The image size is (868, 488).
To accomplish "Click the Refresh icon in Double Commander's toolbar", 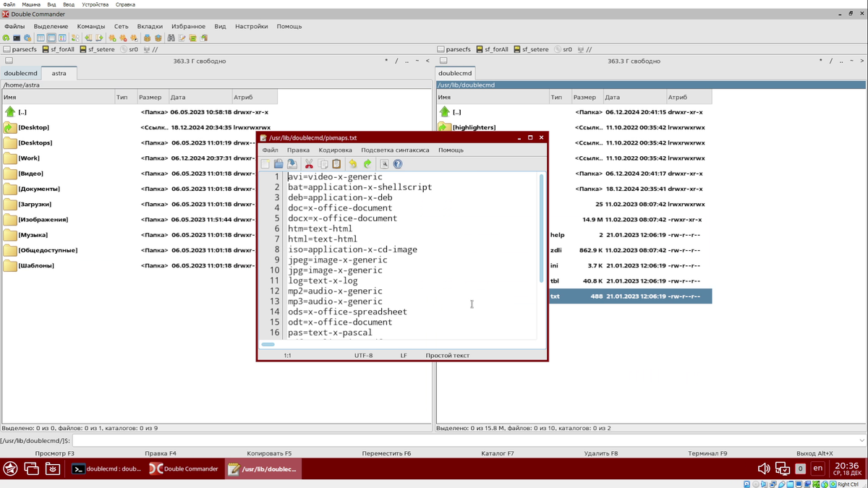I will tap(6, 38).
